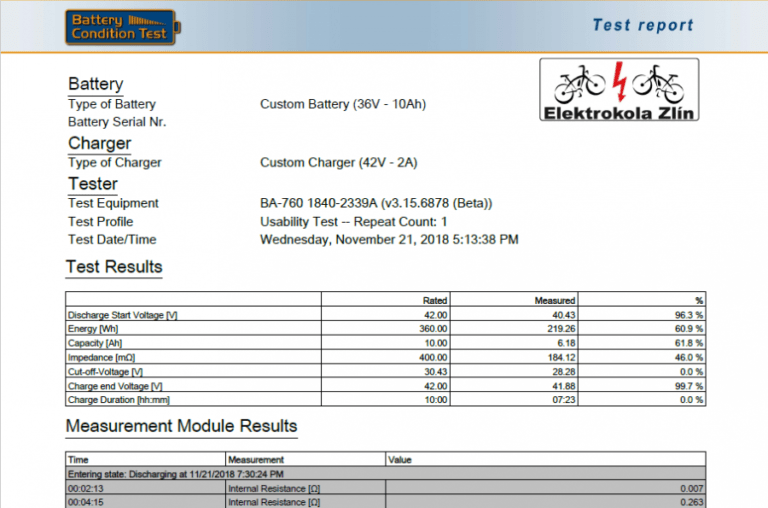Select the Tester section heading
768x508 pixels.
(x=93, y=184)
